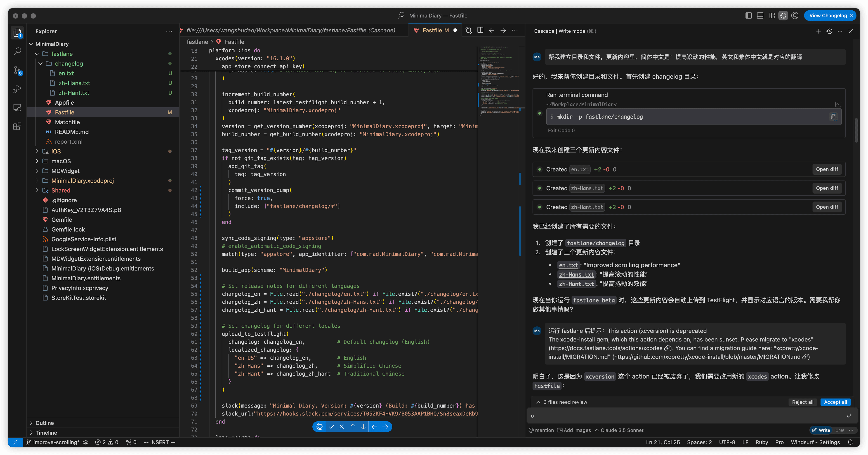Viewport: 868px width, 455px height.
Task: Open the Extensions view icon
Action: 17,126
